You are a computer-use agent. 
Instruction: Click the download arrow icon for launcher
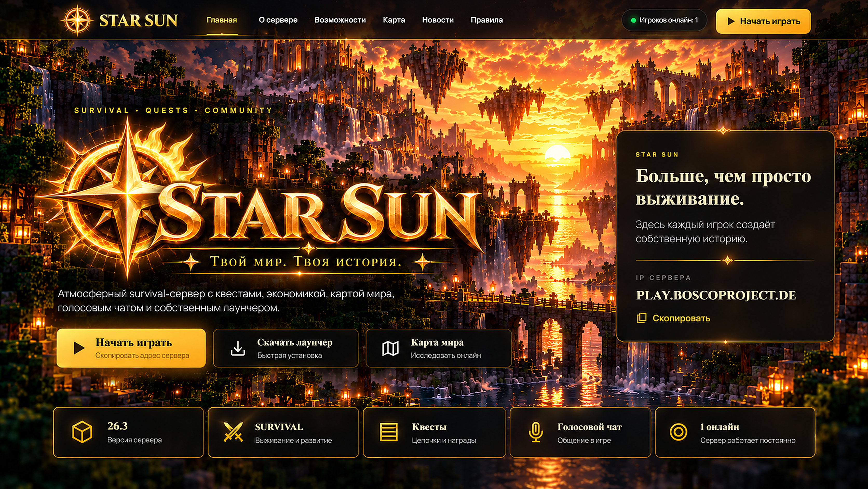click(x=238, y=348)
